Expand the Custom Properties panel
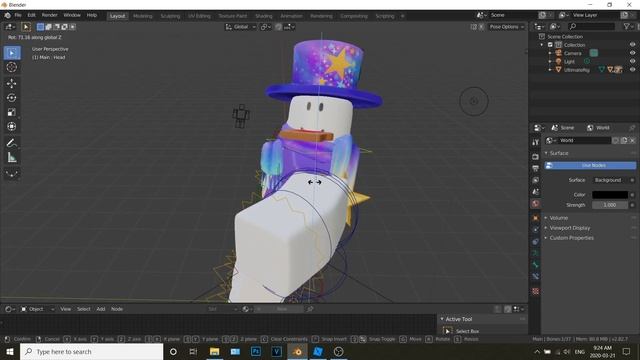The image size is (640, 360). [571, 238]
